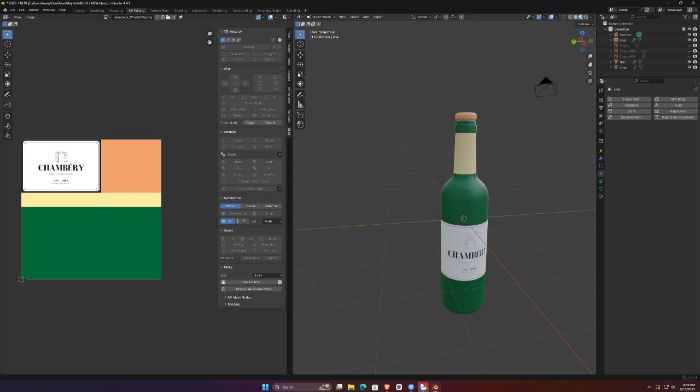Click the pan hand icon in UV editor
The image size is (700, 392).
(209, 42)
